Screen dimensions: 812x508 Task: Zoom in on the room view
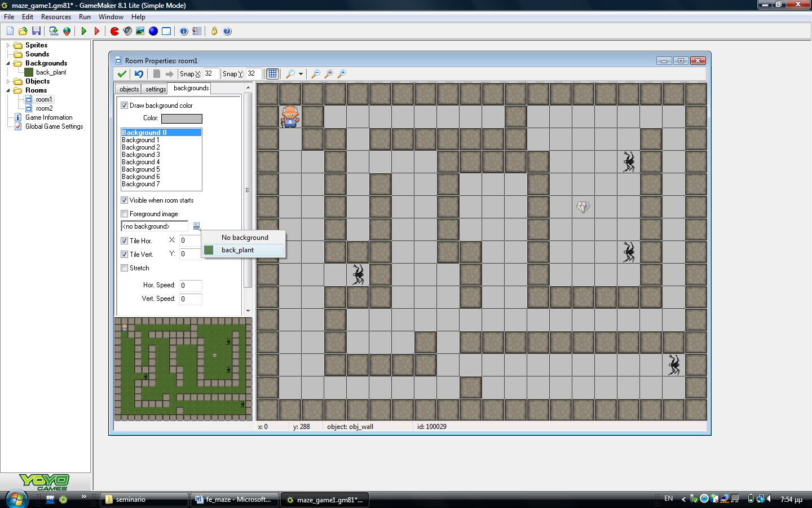(342, 74)
